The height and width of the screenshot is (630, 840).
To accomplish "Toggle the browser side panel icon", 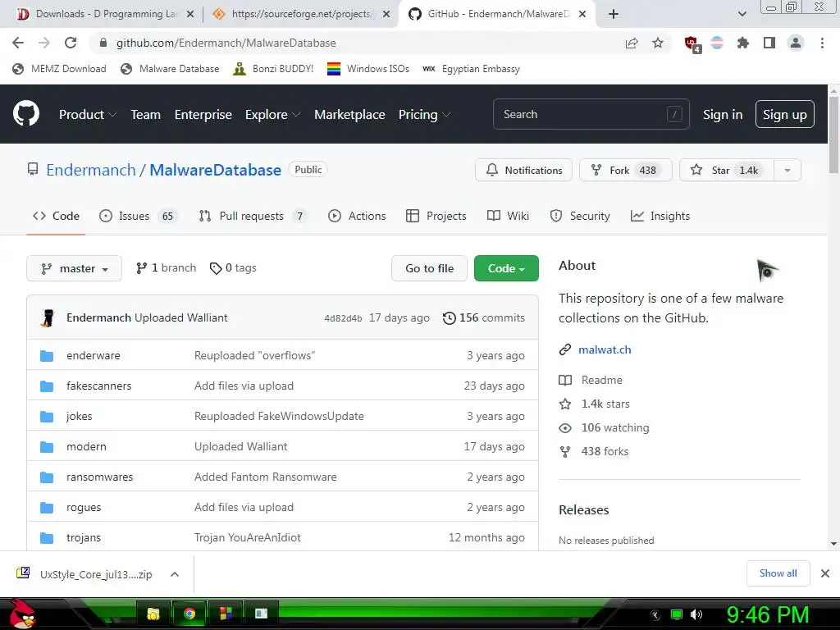I will tap(769, 43).
